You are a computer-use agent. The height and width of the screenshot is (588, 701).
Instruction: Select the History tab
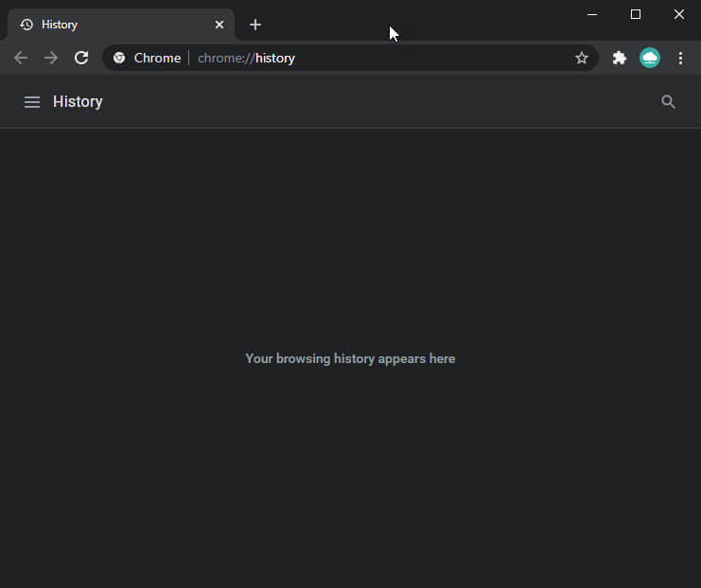point(121,25)
